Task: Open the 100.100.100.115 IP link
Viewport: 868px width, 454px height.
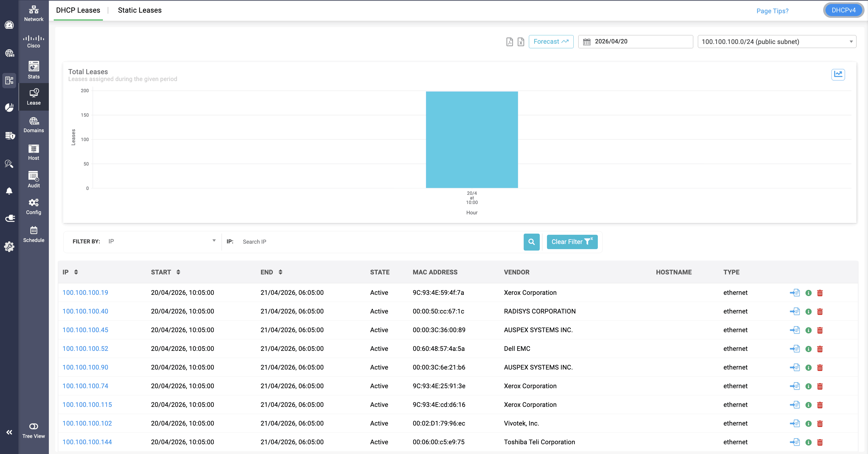Action: [x=87, y=405]
